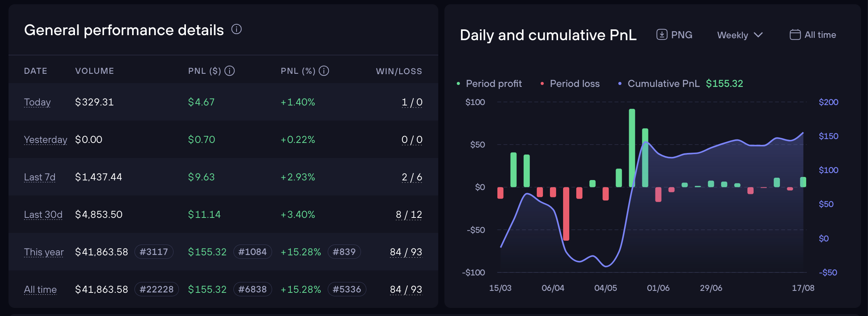Select the Today row label
Screen dimensions: 868x316
pos(37,102)
